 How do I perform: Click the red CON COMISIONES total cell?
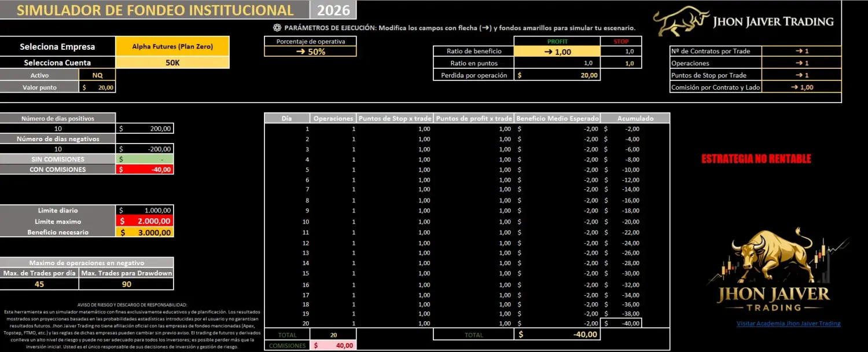point(145,169)
